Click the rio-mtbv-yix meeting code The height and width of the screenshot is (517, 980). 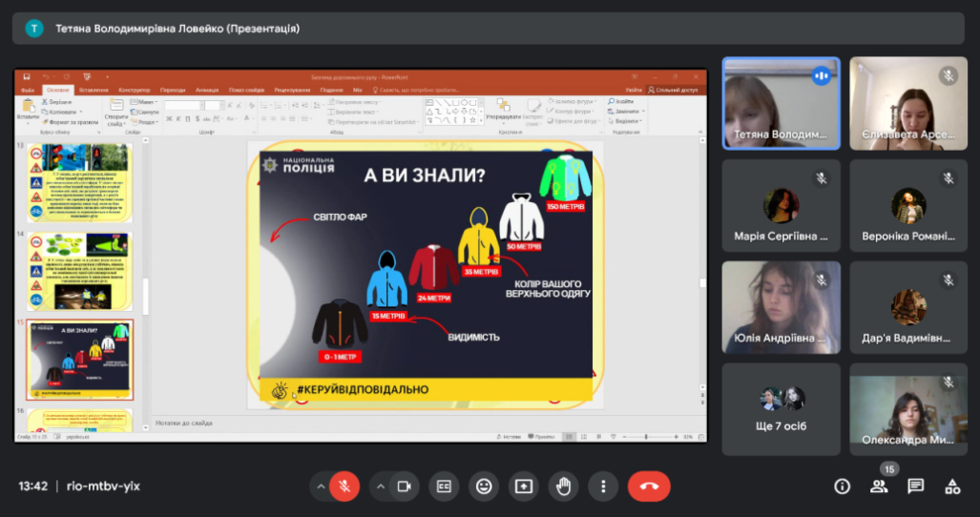point(103,486)
